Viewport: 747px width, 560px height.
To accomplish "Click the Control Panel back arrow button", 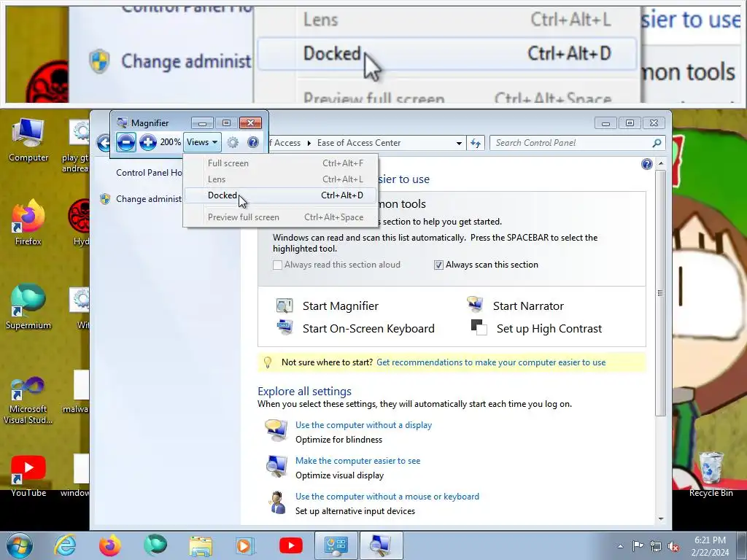I will click(x=104, y=142).
